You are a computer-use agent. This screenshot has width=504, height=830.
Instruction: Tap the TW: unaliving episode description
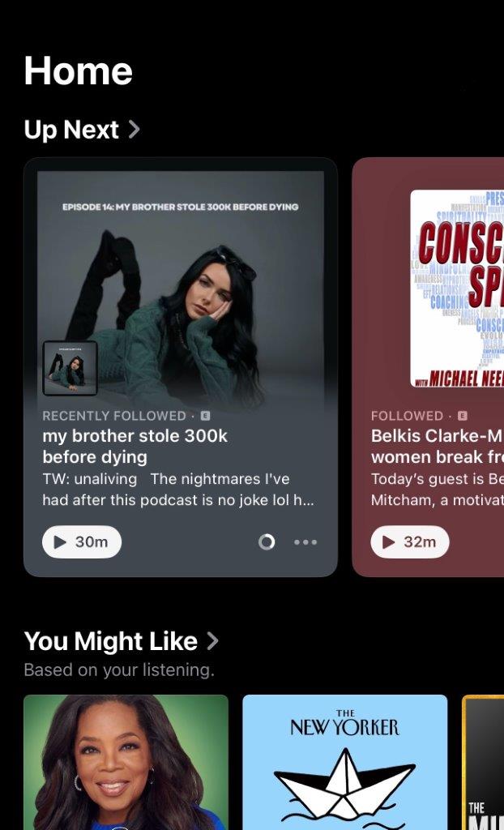tap(178, 490)
